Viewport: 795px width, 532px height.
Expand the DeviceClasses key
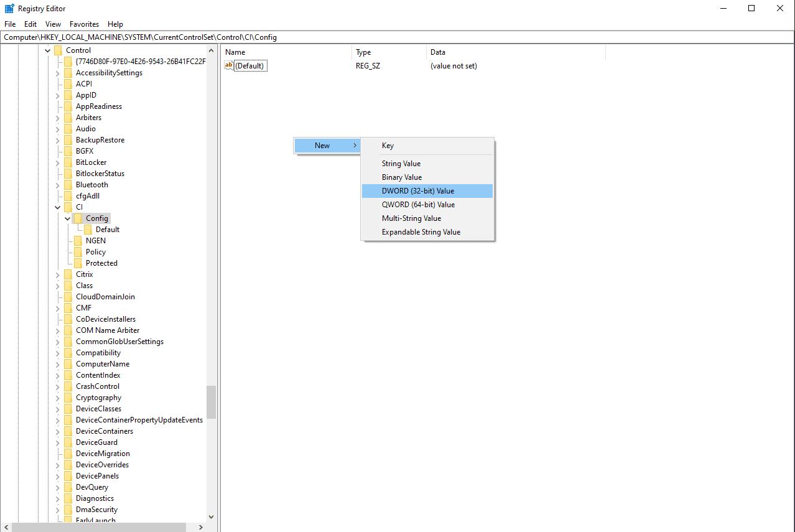[x=58, y=409]
